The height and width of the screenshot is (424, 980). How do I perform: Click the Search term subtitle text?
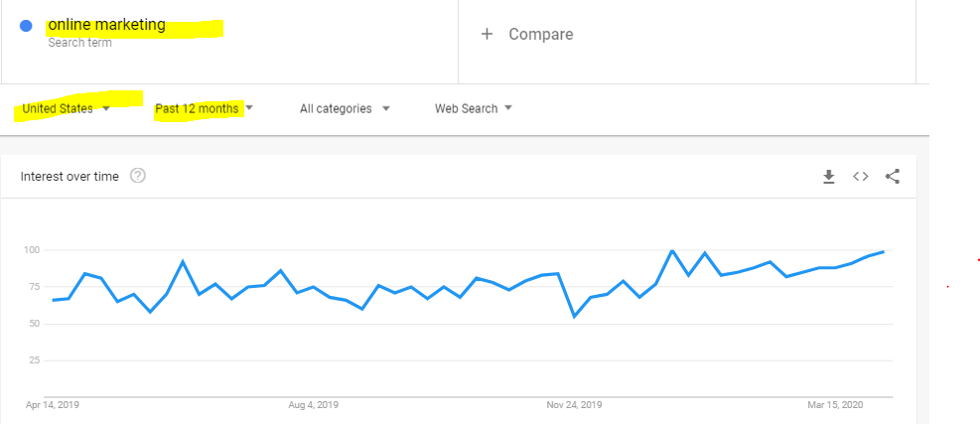click(x=80, y=43)
